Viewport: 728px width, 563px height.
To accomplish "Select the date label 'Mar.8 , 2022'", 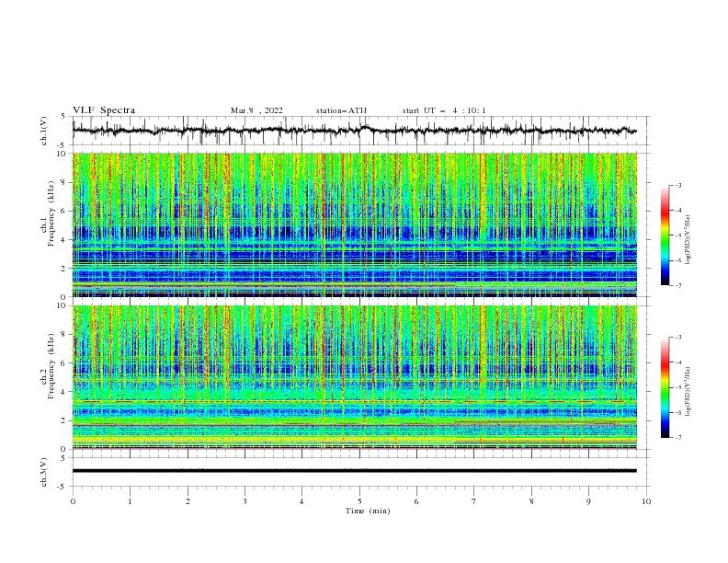I will [x=256, y=110].
